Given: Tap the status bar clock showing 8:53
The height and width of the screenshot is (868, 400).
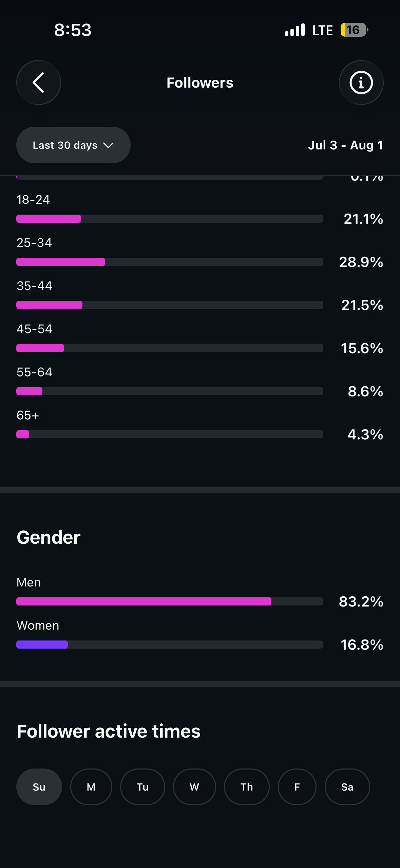Looking at the screenshot, I should [73, 30].
